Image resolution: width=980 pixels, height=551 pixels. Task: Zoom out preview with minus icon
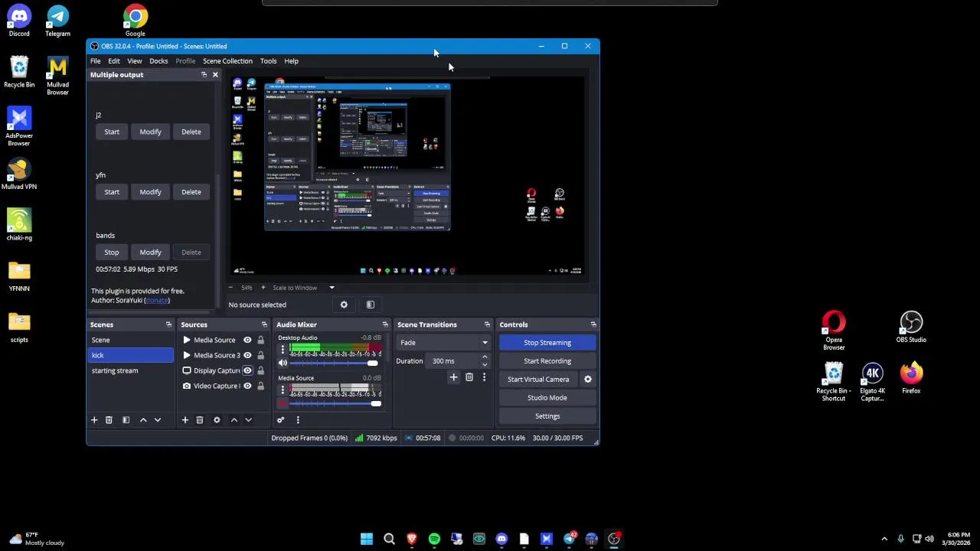(x=230, y=288)
